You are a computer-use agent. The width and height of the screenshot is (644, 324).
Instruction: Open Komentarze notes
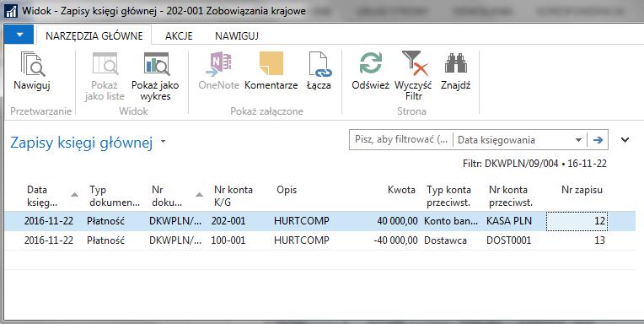click(x=271, y=71)
